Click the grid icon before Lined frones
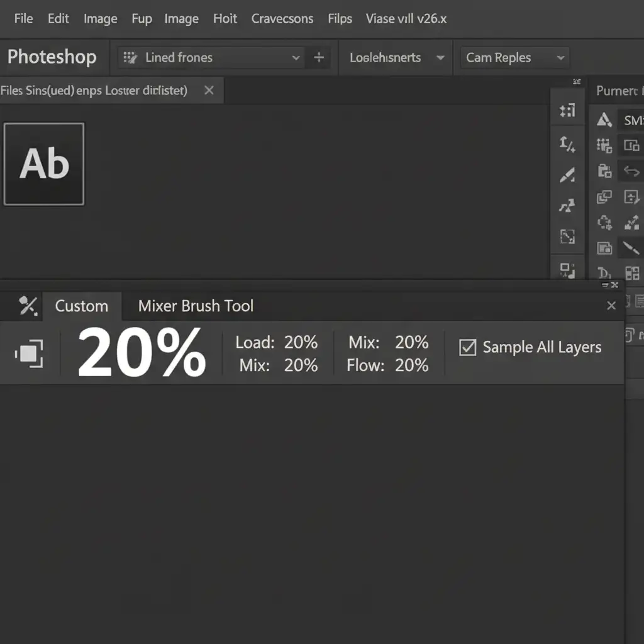Viewport: 644px width, 644px height. 130,58
